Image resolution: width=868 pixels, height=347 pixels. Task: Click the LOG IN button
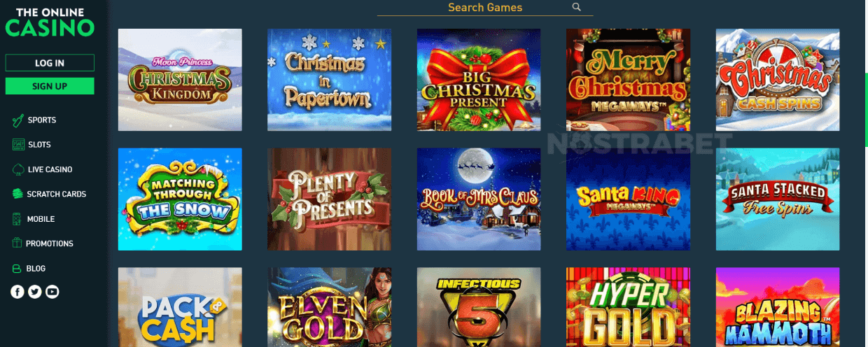click(x=50, y=63)
